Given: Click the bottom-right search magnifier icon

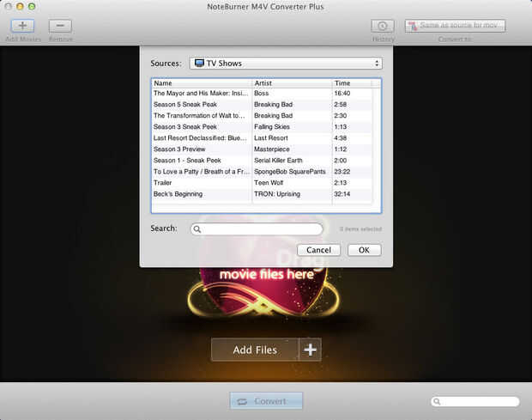Looking at the screenshot, I should point(437,402).
